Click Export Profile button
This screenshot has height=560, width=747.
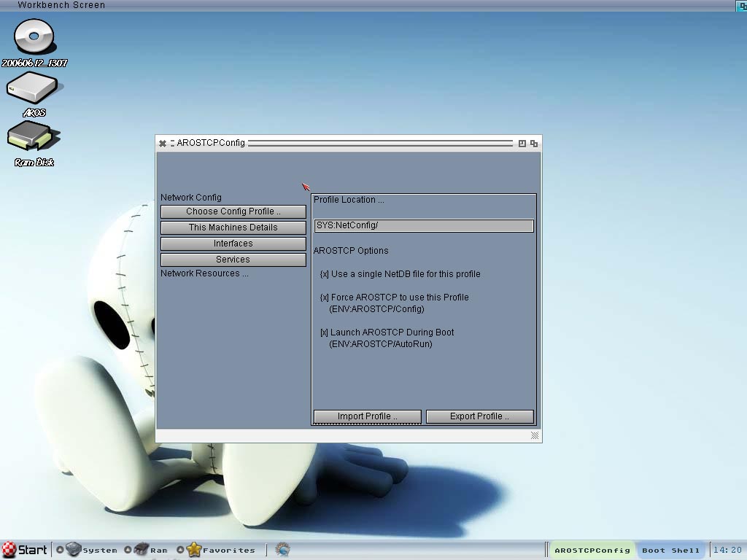pos(480,416)
